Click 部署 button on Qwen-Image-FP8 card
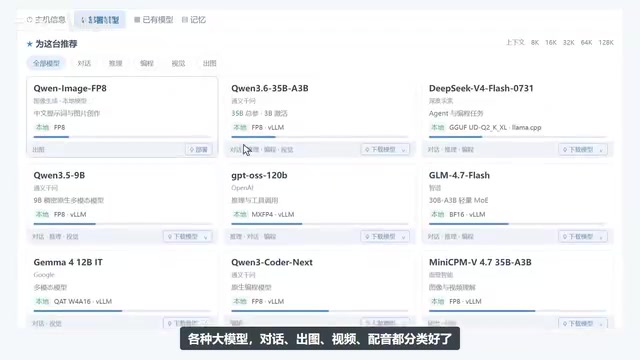640x360 pixels. (x=198, y=150)
